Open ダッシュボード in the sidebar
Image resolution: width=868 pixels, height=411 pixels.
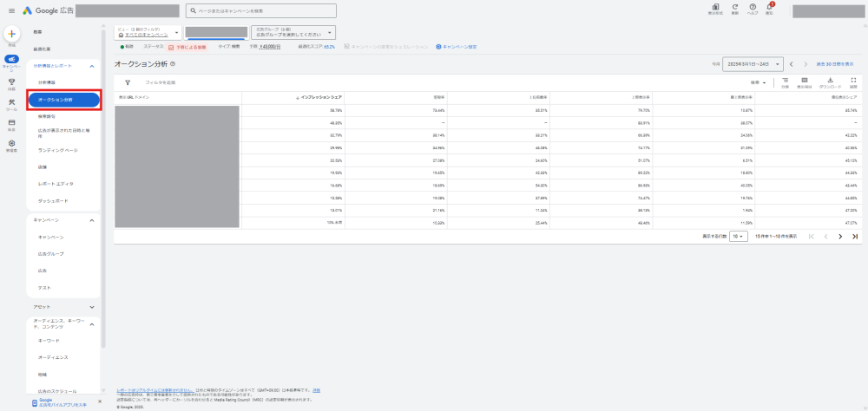pyautogui.click(x=53, y=201)
